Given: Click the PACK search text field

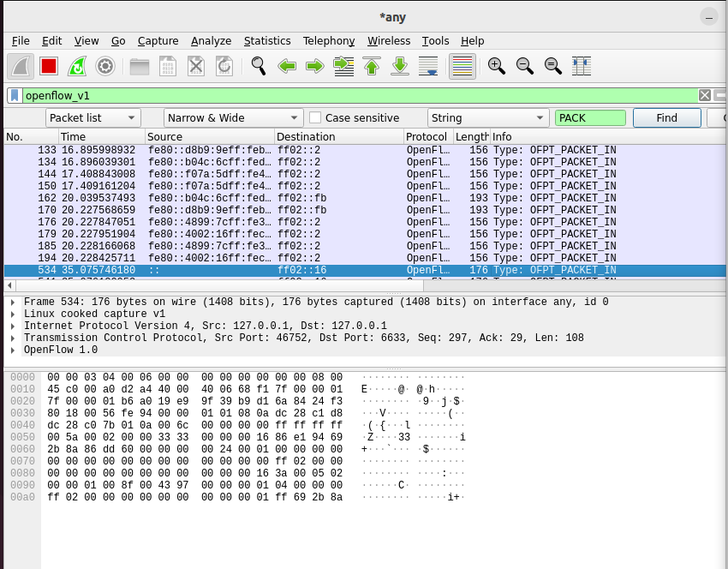Looking at the screenshot, I should point(590,118).
